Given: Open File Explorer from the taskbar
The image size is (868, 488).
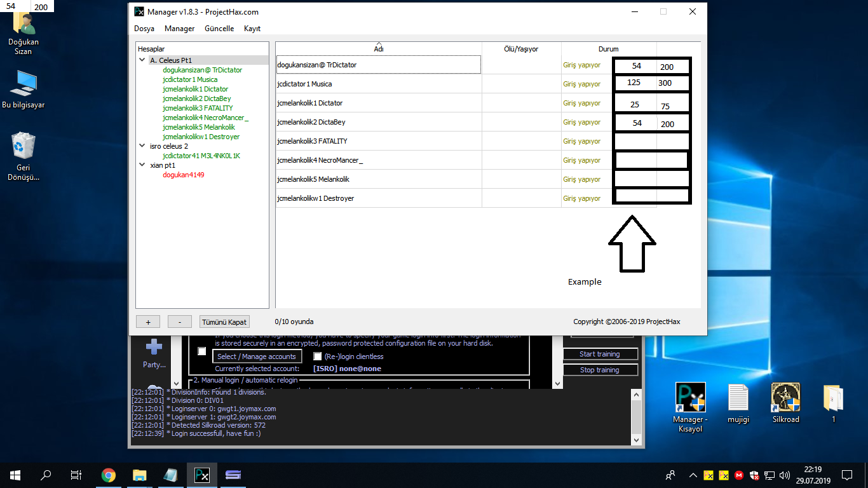Looking at the screenshot, I should pos(140,475).
